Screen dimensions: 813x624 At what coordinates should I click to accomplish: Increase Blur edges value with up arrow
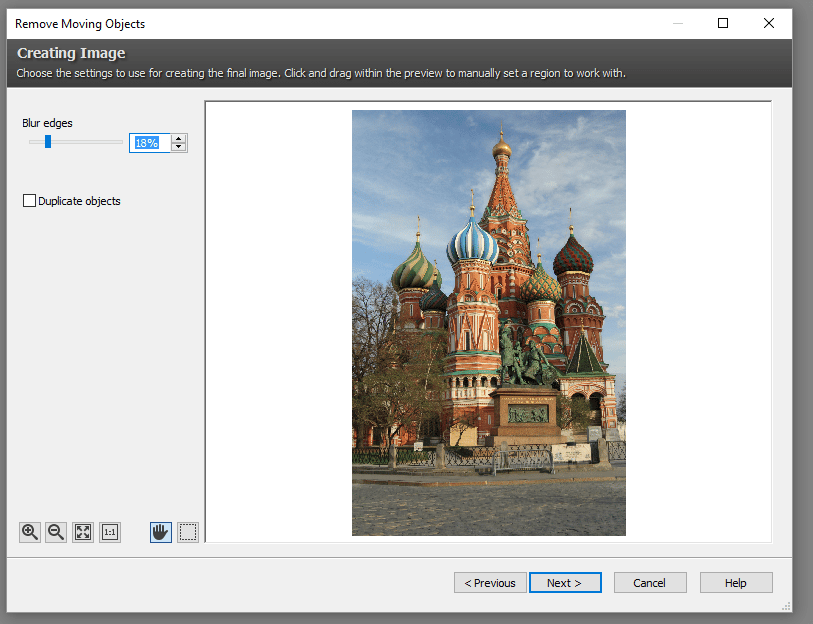pos(179,138)
